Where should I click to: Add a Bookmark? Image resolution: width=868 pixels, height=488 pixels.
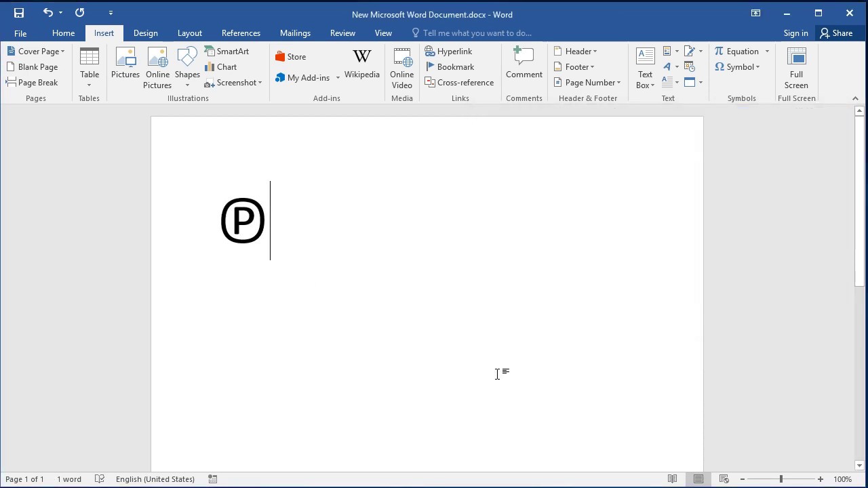tap(450, 67)
